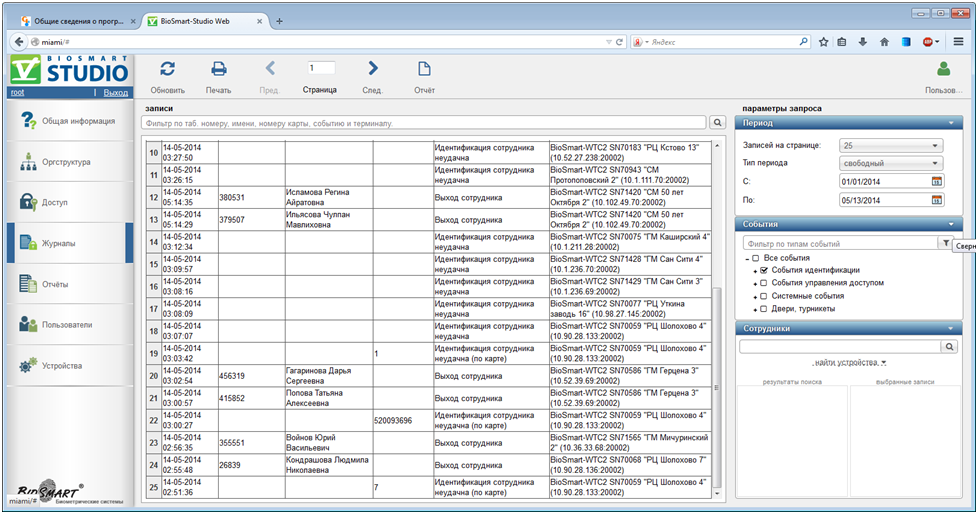This screenshot has width=978, height=514.
Task: Open the Отчёт document icon
Action: (x=424, y=69)
